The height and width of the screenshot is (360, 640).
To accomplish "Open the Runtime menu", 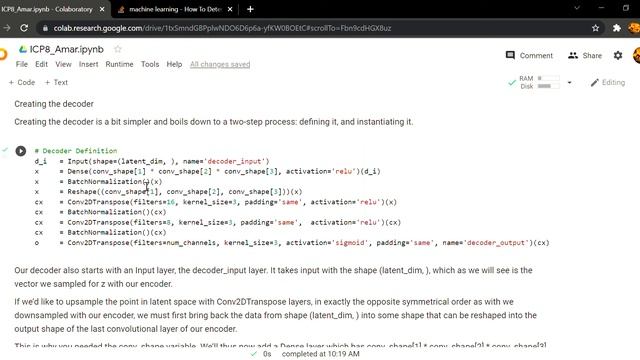I will 119,64.
